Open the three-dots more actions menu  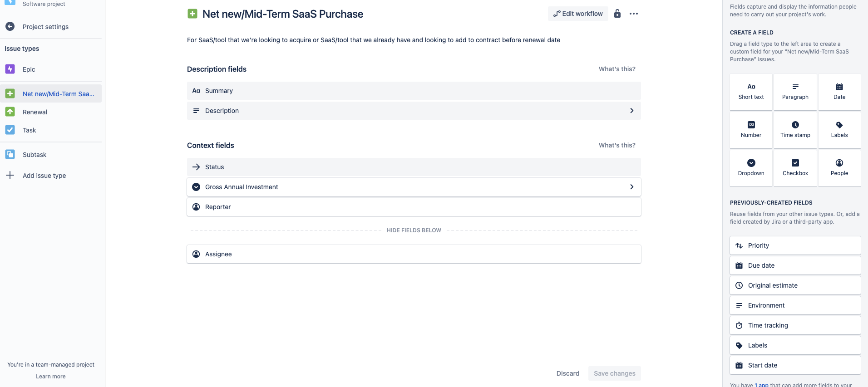pyautogui.click(x=634, y=14)
